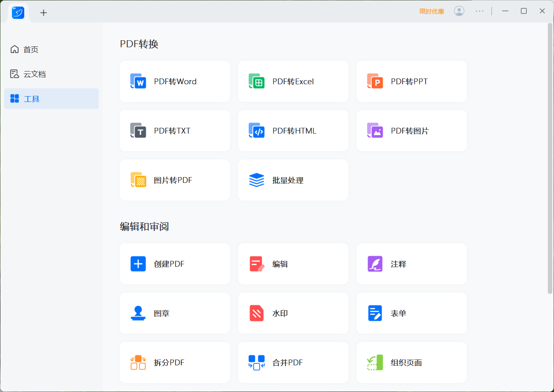The height and width of the screenshot is (392, 554).
Task: Click the 图章 stamp icon
Action: point(138,313)
